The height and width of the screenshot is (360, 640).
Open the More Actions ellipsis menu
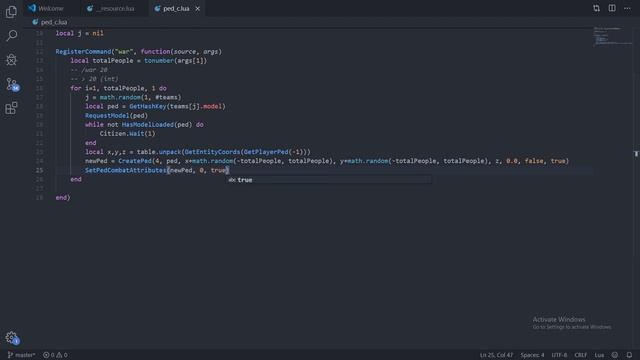627,8
